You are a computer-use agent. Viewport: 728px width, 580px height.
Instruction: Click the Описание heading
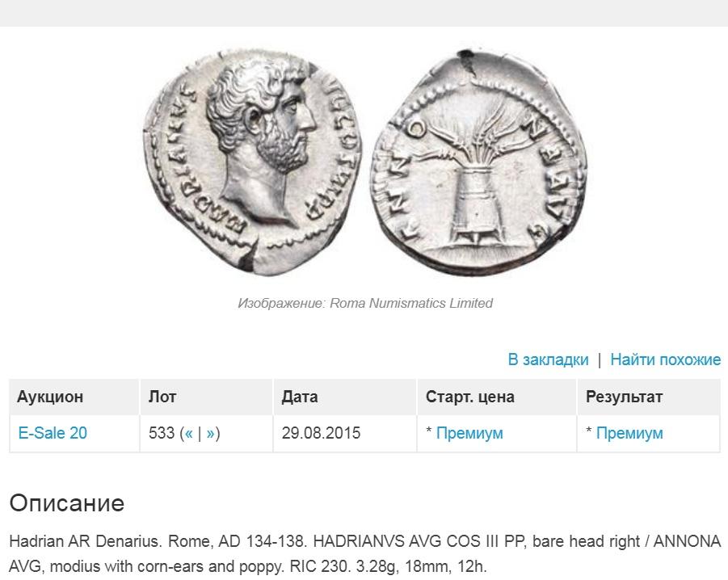coord(67,503)
